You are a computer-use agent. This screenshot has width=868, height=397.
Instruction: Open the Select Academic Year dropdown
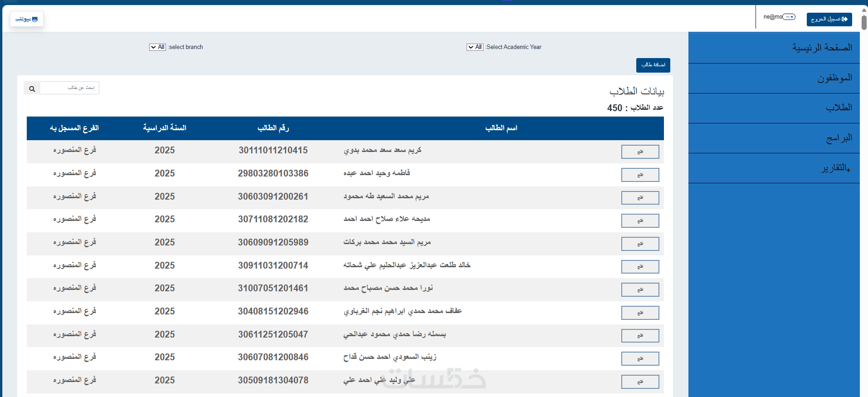[475, 47]
